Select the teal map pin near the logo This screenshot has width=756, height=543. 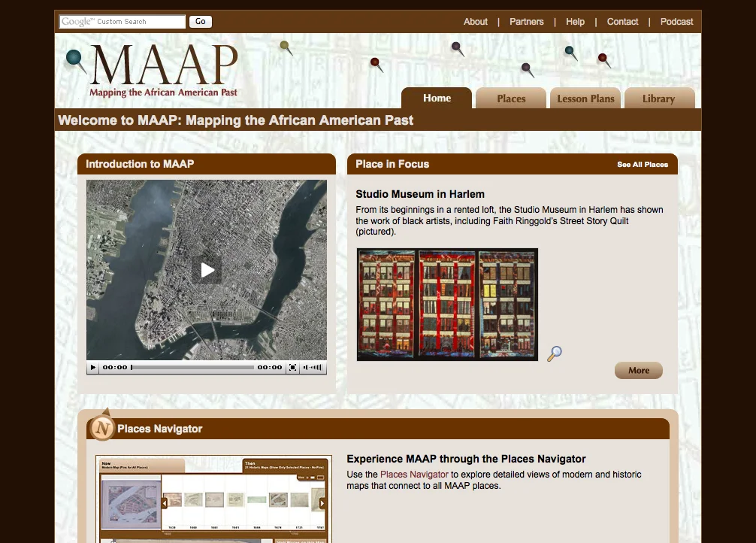point(72,58)
